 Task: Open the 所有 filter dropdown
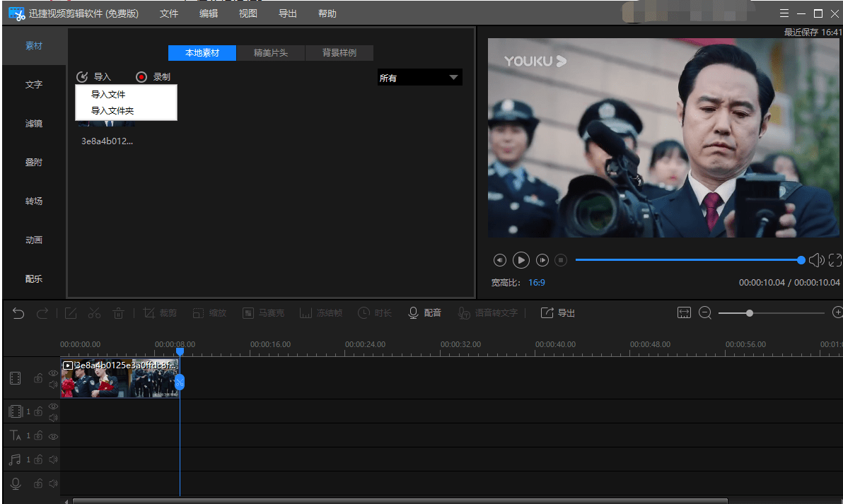[419, 77]
